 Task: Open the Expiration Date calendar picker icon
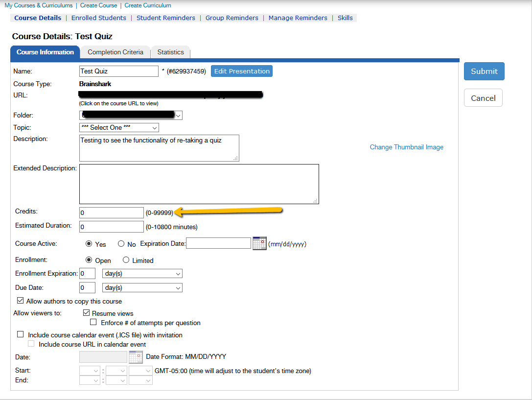tap(259, 243)
